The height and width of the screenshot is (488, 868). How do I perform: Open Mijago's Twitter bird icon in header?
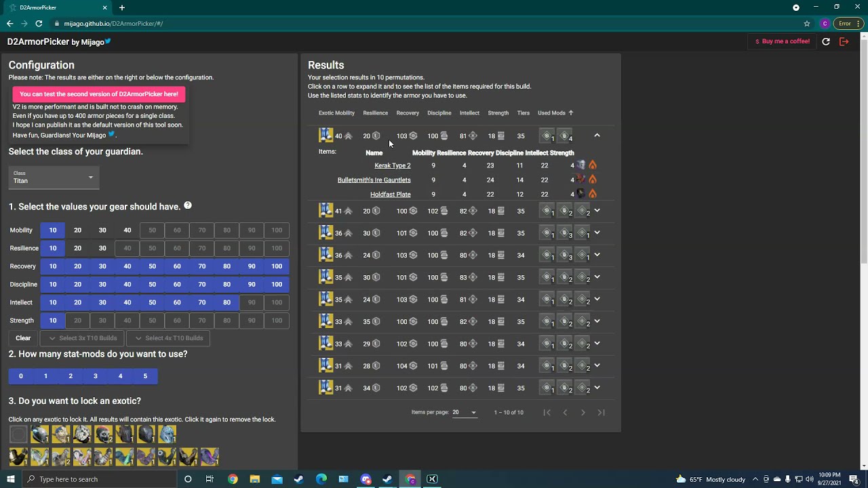pyautogui.click(x=108, y=41)
